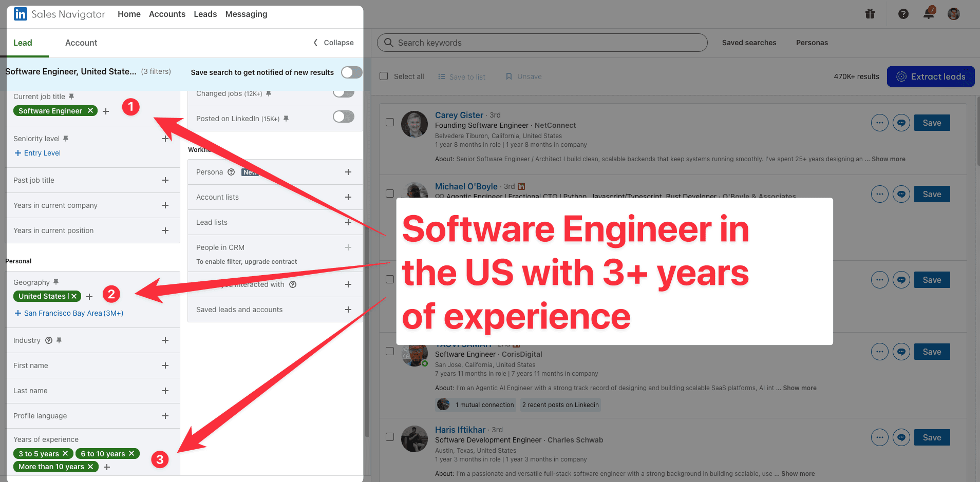
Task: Open the notifications bell icon
Action: click(929, 13)
